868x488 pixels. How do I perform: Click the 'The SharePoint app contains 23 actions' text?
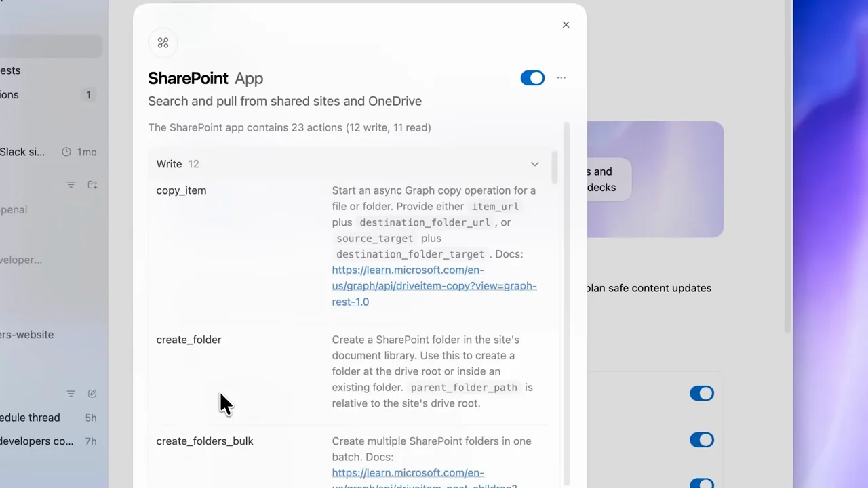point(290,127)
